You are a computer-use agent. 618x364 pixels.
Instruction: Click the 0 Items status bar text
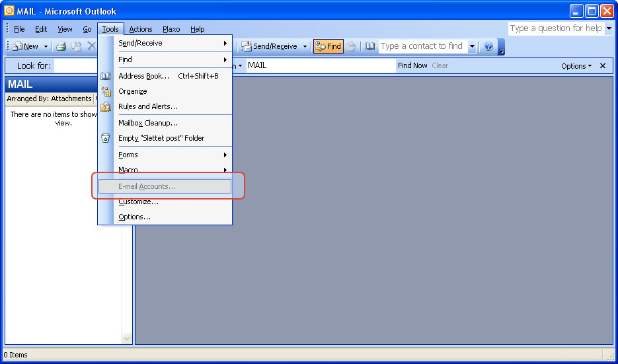[x=16, y=355]
